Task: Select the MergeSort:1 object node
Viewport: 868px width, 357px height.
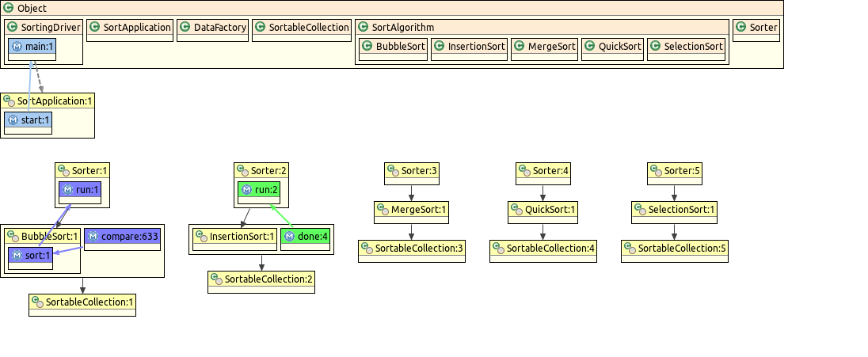Action: pyautogui.click(x=410, y=211)
